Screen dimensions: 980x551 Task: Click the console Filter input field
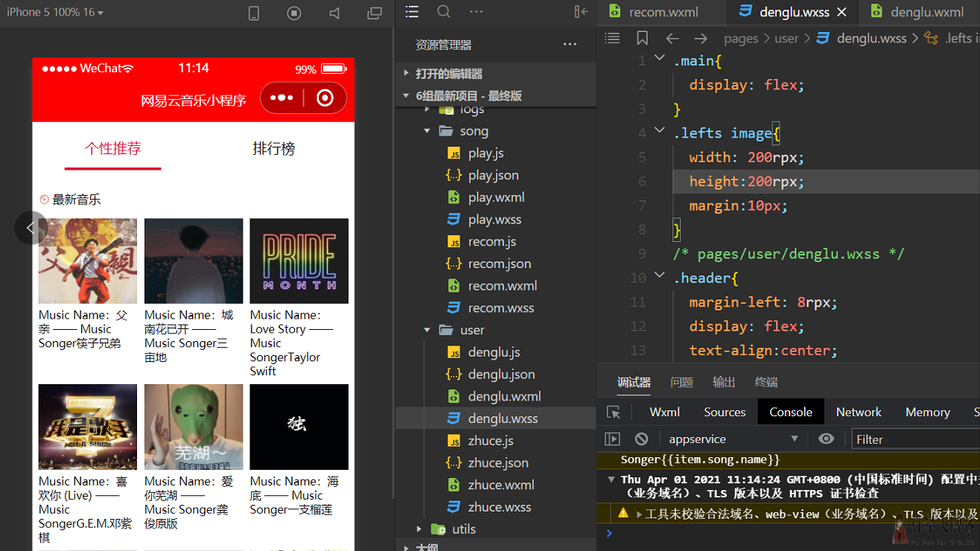(x=915, y=439)
